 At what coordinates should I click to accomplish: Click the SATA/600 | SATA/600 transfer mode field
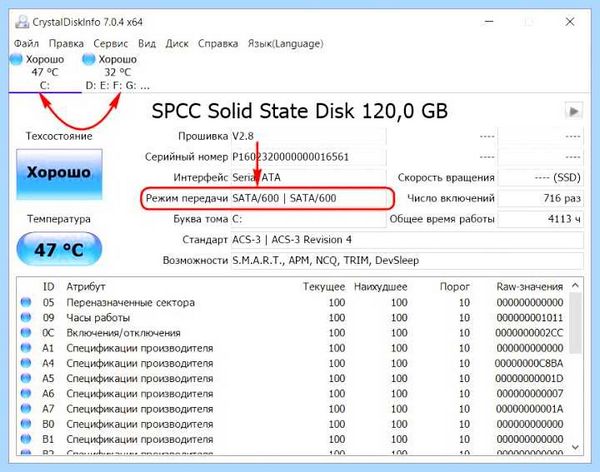coord(308,198)
